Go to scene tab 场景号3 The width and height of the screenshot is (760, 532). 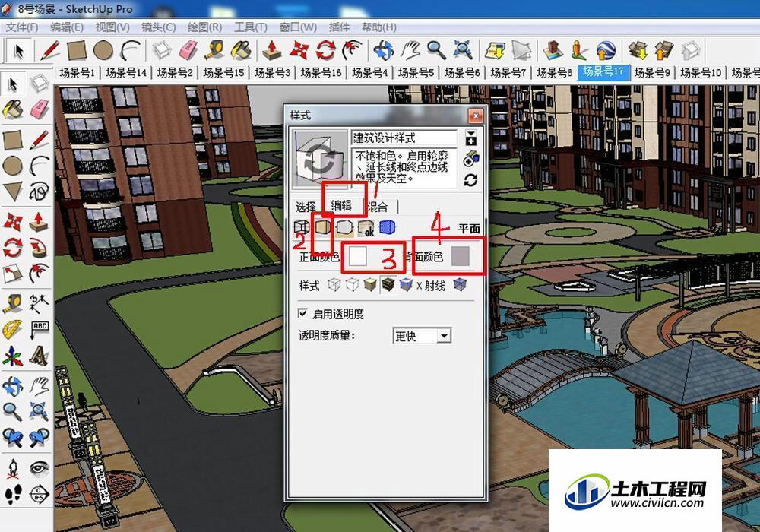click(272, 73)
